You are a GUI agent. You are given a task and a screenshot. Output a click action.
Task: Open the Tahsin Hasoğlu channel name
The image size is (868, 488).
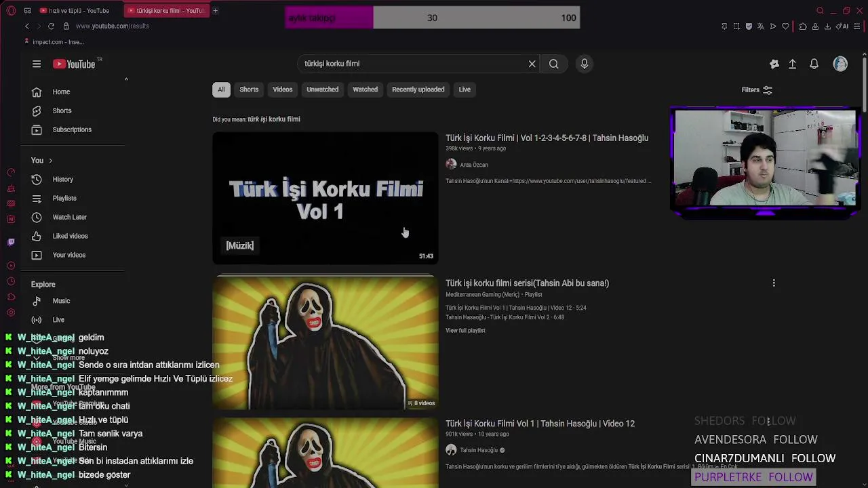point(479,450)
